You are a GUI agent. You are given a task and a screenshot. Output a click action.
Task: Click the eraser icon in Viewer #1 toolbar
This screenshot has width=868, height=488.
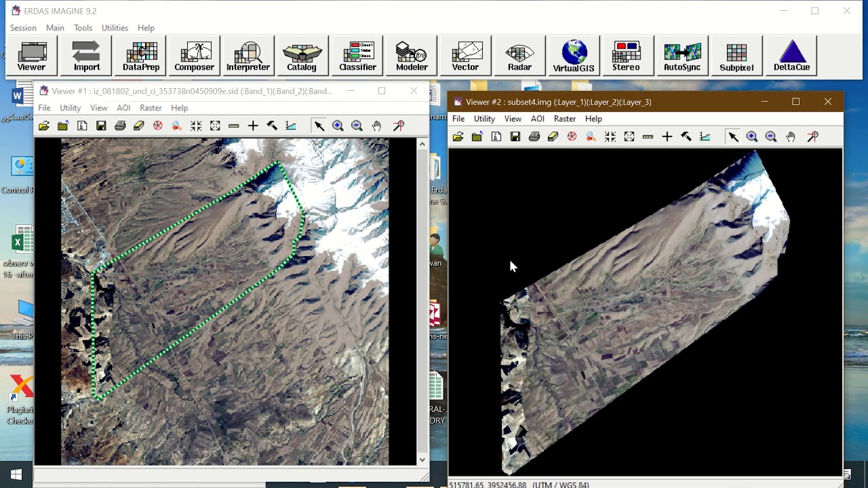click(139, 125)
